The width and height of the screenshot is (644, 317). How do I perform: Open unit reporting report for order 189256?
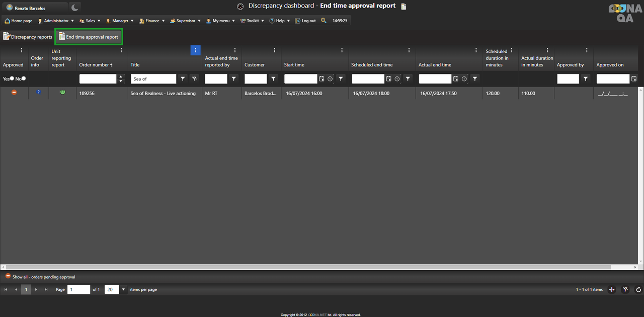[63, 92]
